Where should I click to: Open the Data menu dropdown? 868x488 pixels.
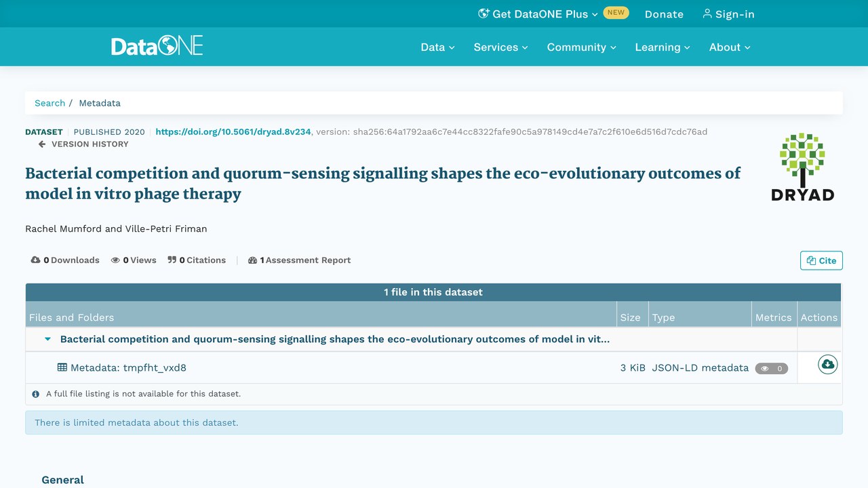(x=437, y=47)
